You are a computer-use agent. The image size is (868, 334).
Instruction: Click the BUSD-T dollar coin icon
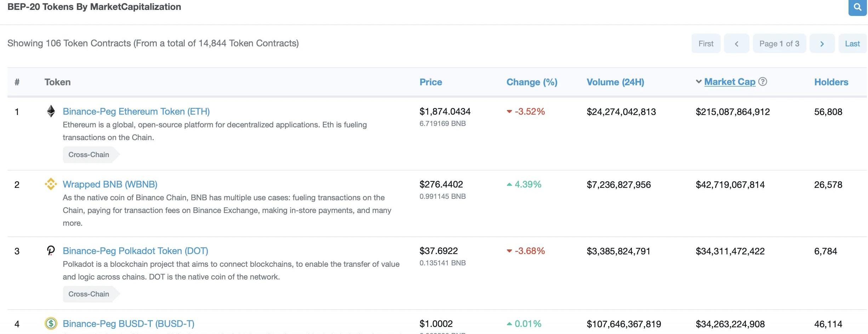point(51,323)
